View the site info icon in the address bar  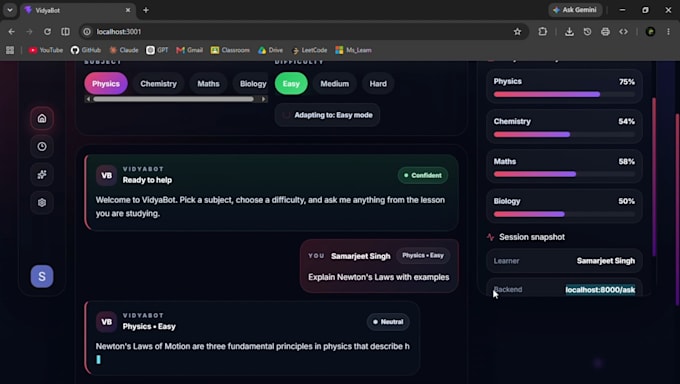click(x=87, y=32)
